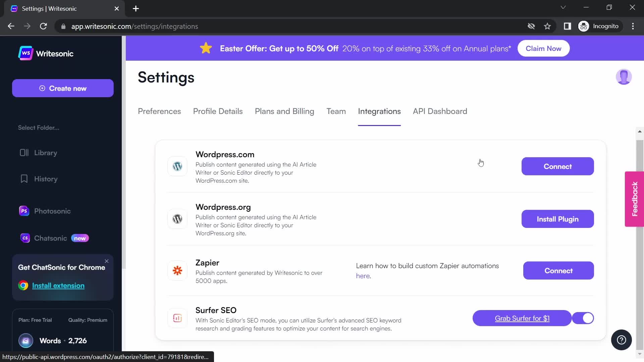Select the API Dashboard tab

pos(440,111)
